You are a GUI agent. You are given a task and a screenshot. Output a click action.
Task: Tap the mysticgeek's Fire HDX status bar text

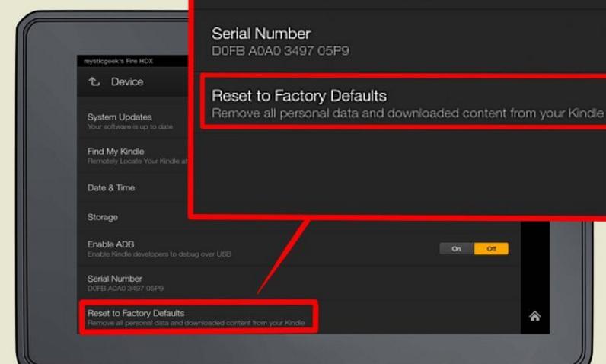tap(118, 61)
